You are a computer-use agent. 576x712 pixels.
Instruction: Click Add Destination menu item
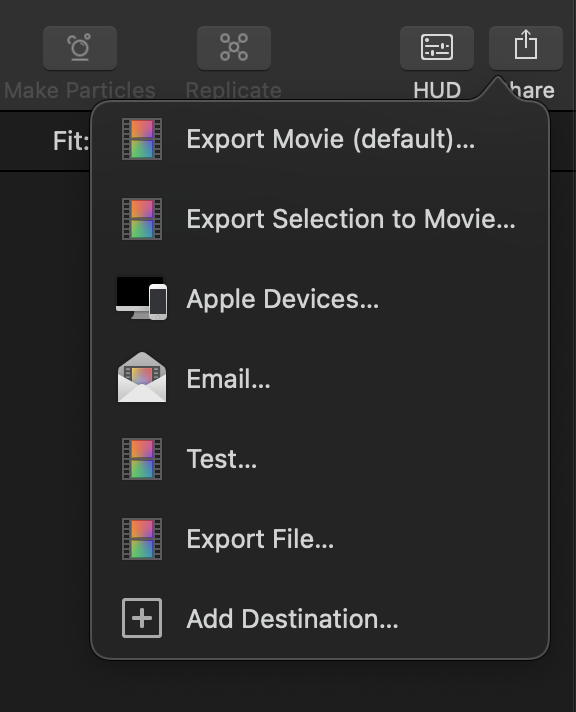coord(320,618)
